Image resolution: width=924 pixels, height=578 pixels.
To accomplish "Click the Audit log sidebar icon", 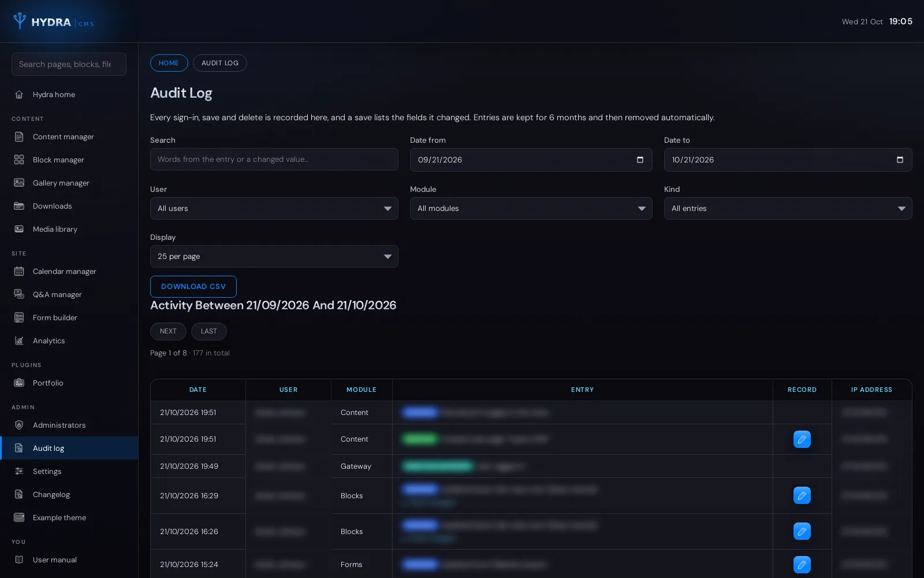I will coord(19,448).
